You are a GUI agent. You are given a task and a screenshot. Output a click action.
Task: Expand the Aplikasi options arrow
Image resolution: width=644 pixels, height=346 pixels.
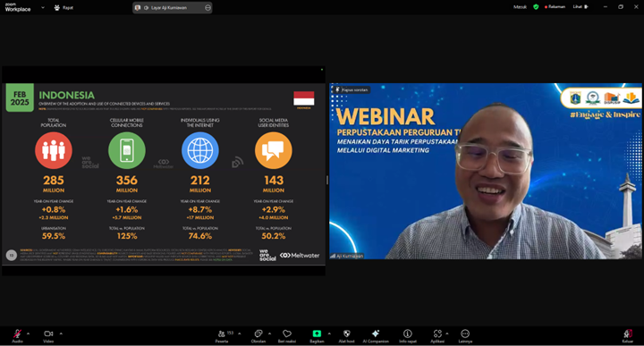point(447,333)
